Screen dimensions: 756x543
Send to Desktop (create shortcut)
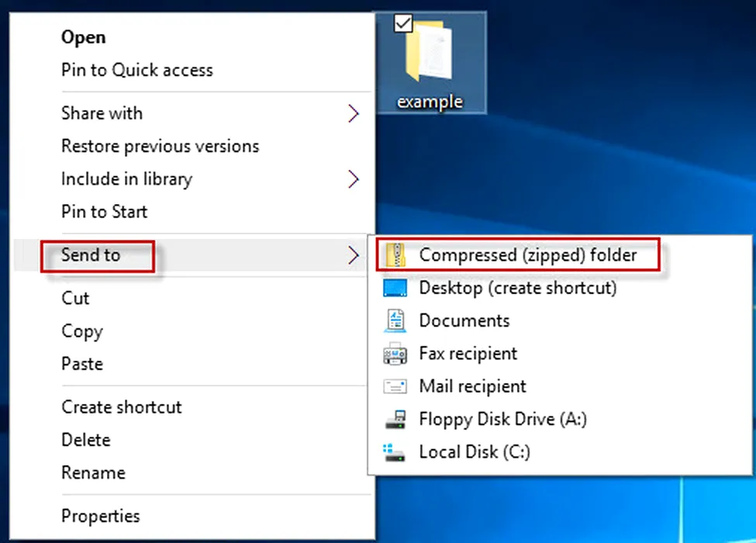tap(518, 288)
